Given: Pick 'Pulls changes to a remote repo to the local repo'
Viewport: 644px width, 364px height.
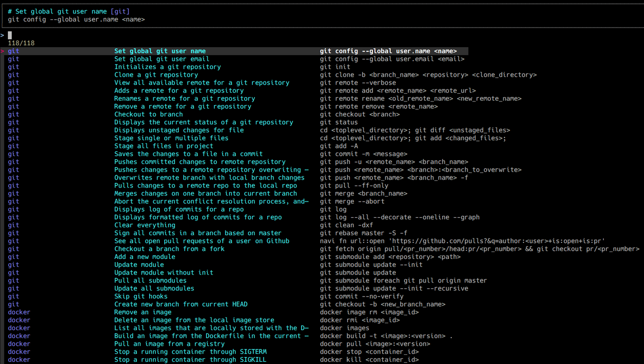Looking at the screenshot, I should [206, 185].
